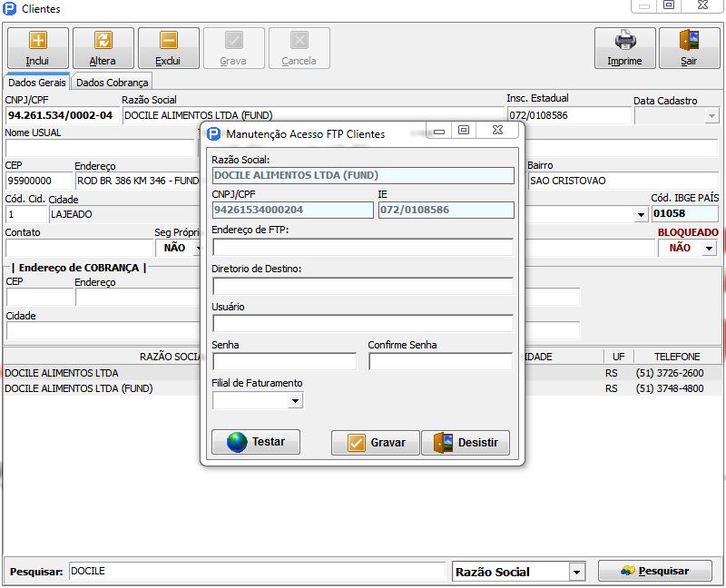Click the Confirme Senha field
Image resolution: width=726 pixels, height=588 pixels.
pyautogui.click(x=440, y=361)
